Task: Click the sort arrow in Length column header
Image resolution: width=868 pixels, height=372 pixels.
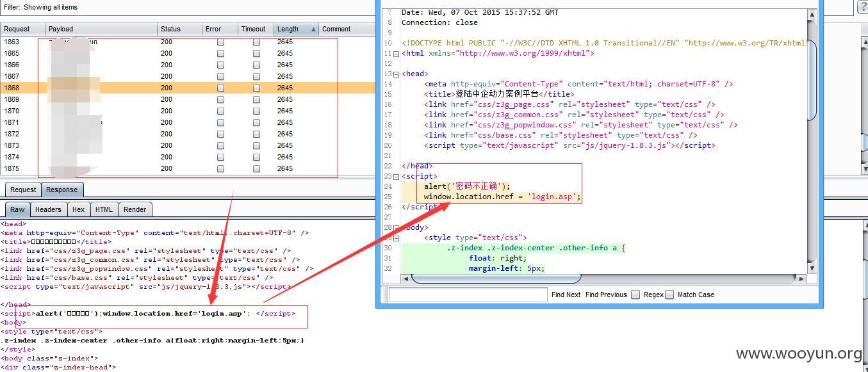Action: tap(313, 29)
